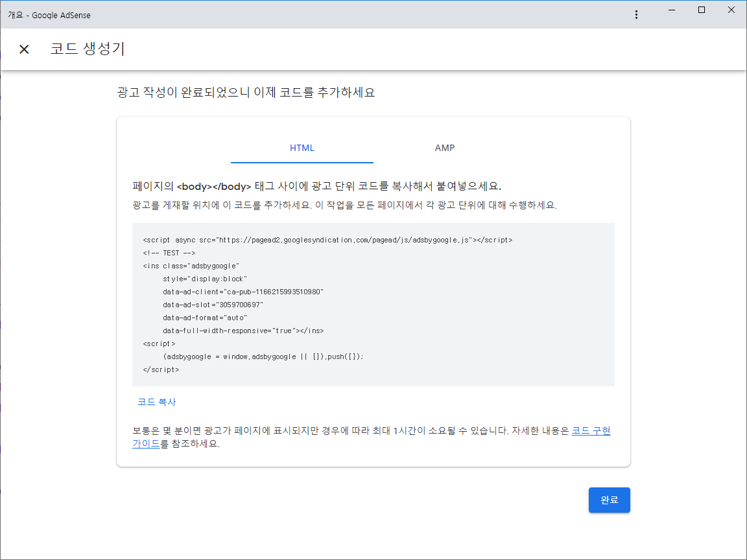Click the 코드 복사 link

[157, 402]
